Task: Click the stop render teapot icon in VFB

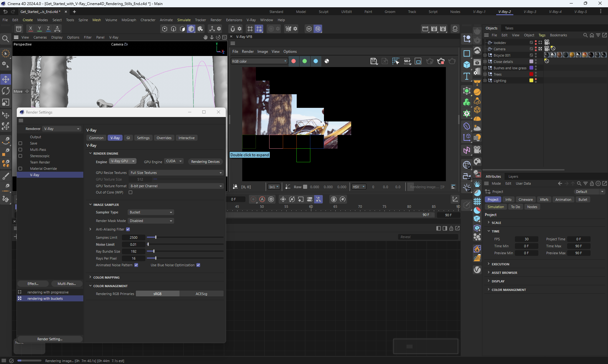Action: click(x=440, y=61)
